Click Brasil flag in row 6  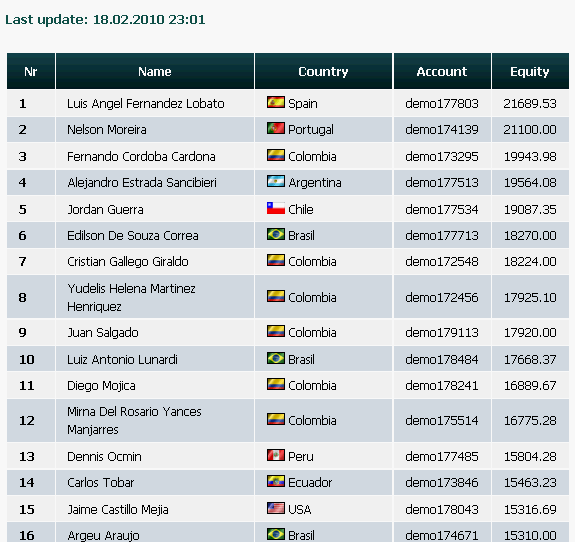276,234
